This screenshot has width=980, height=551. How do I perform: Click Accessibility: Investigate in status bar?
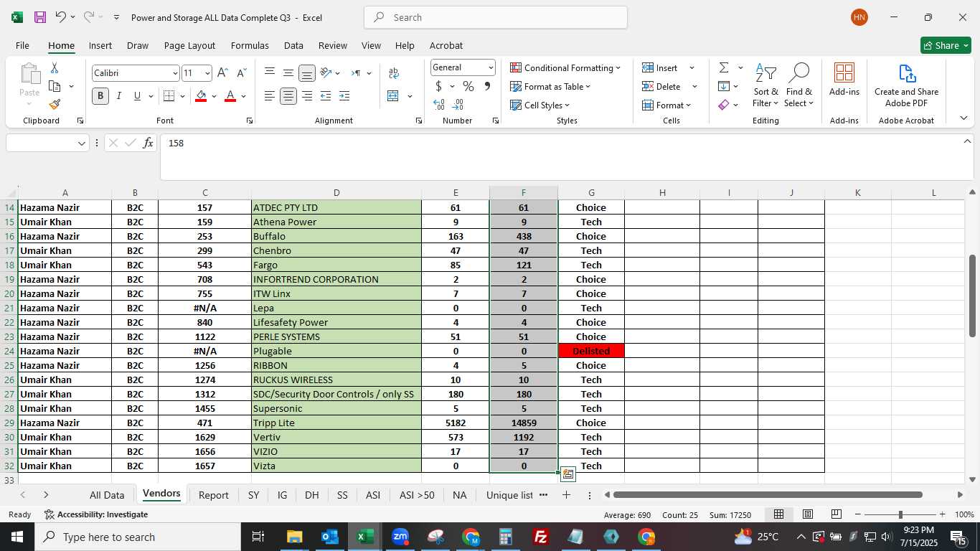(95, 514)
